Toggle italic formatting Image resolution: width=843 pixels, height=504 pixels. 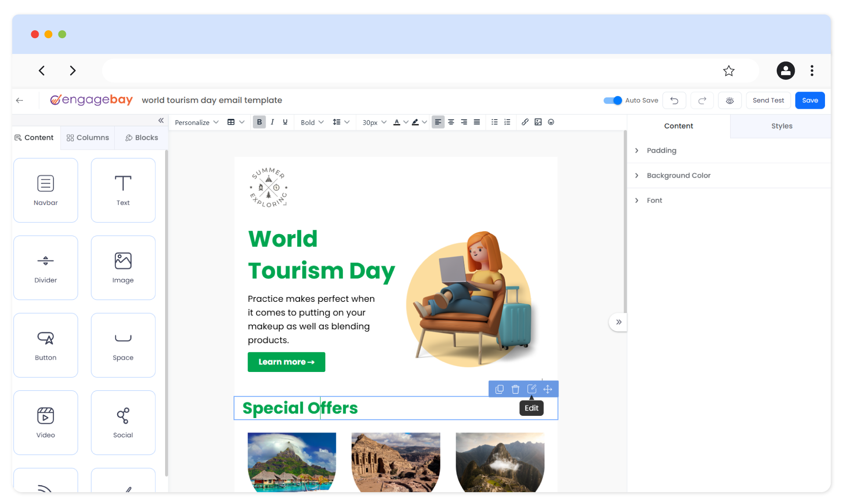[x=272, y=122]
